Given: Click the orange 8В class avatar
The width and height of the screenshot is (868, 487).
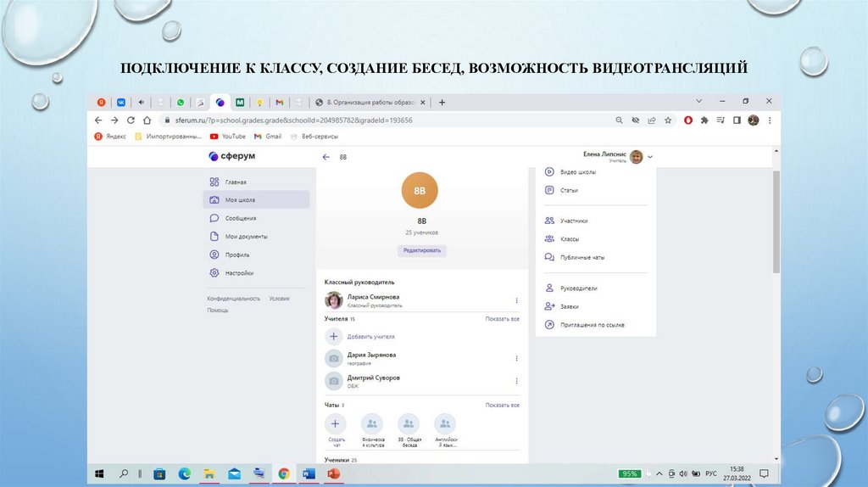Looking at the screenshot, I should coord(420,190).
